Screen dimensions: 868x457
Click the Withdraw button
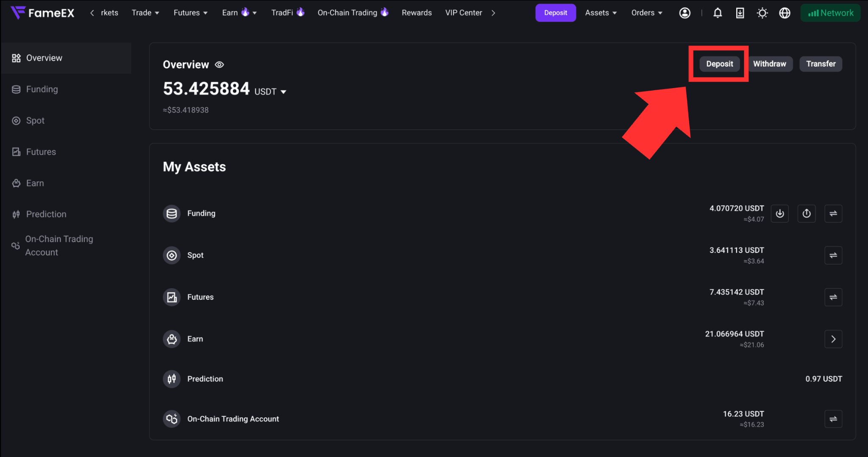coord(769,64)
